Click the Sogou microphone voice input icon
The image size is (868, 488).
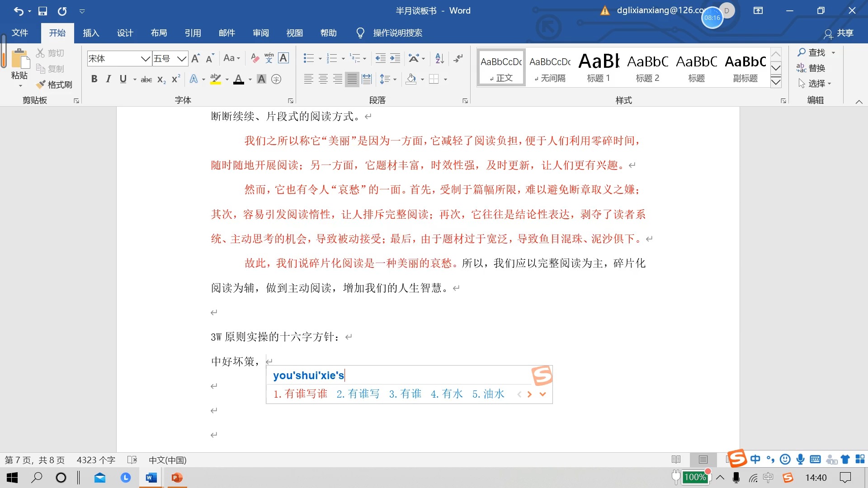(800, 460)
